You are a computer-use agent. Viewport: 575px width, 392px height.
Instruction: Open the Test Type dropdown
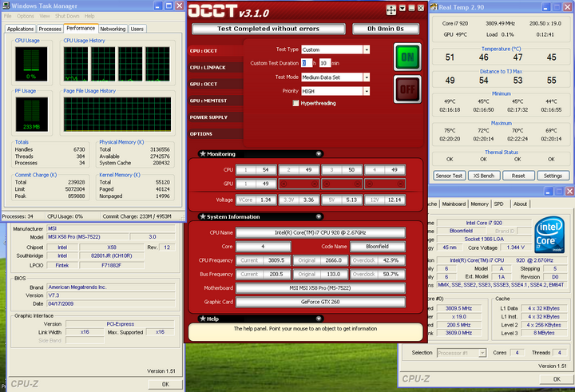(366, 49)
